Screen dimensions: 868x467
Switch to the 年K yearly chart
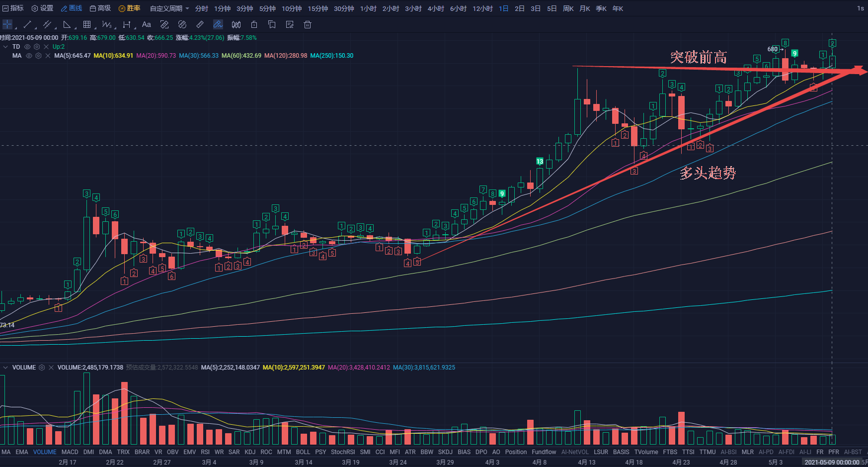(x=618, y=8)
